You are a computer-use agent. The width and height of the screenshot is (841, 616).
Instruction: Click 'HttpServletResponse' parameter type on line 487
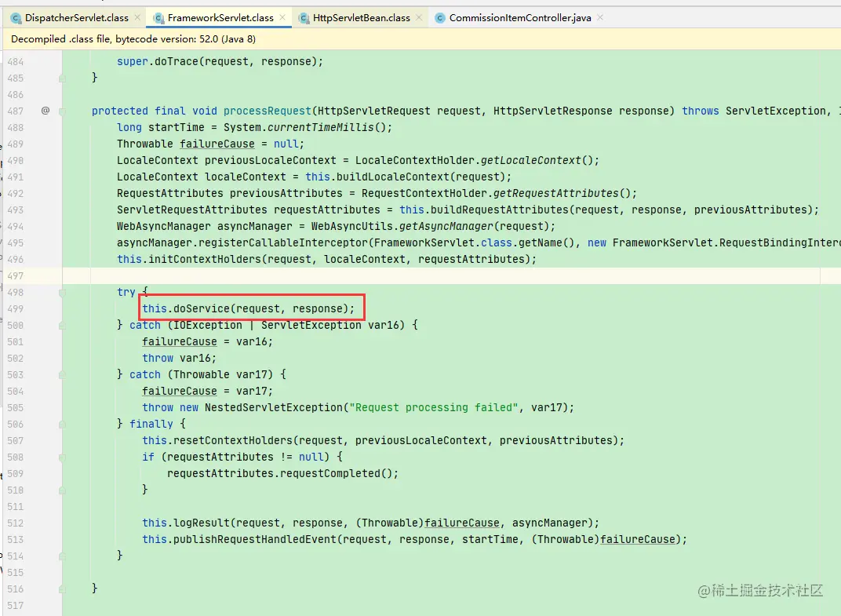[553, 111]
